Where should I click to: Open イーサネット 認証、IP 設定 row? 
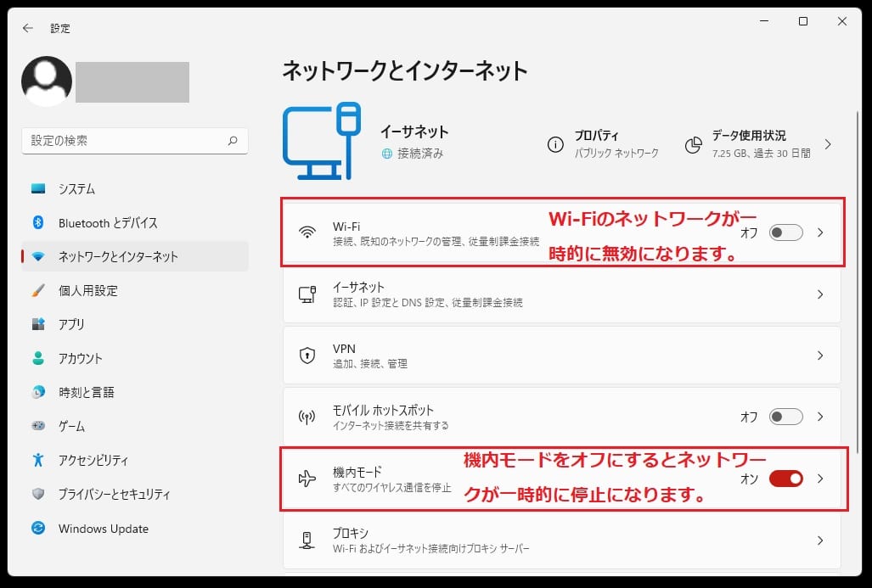pos(562,294)
